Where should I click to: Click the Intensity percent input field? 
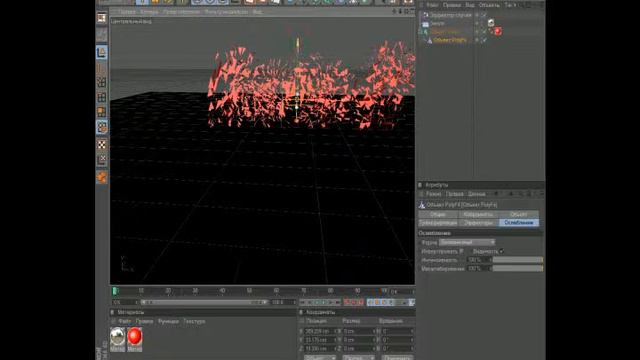pyautogui.click(x=478, y=260)
